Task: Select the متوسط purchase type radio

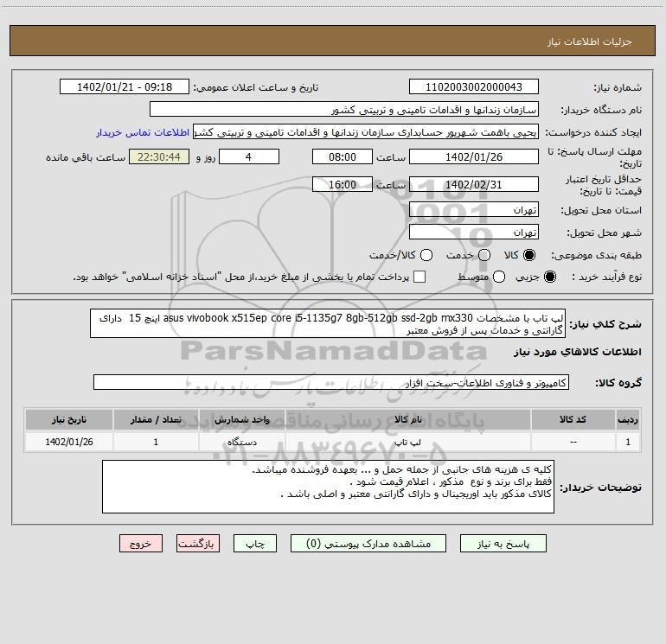Action: (499, 277)
